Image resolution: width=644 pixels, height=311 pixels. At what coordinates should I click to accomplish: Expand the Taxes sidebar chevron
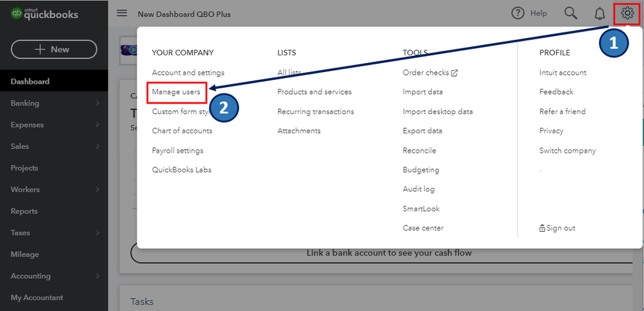point(97,232)
